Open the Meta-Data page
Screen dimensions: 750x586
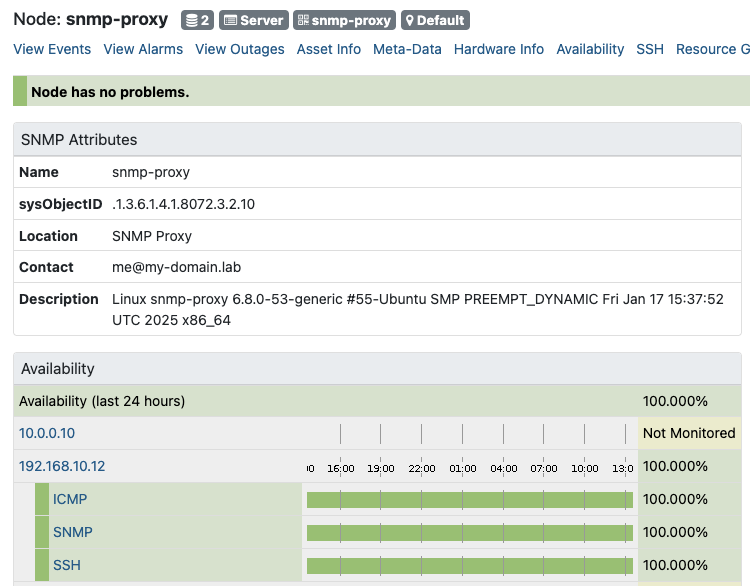tap(407, 49)
